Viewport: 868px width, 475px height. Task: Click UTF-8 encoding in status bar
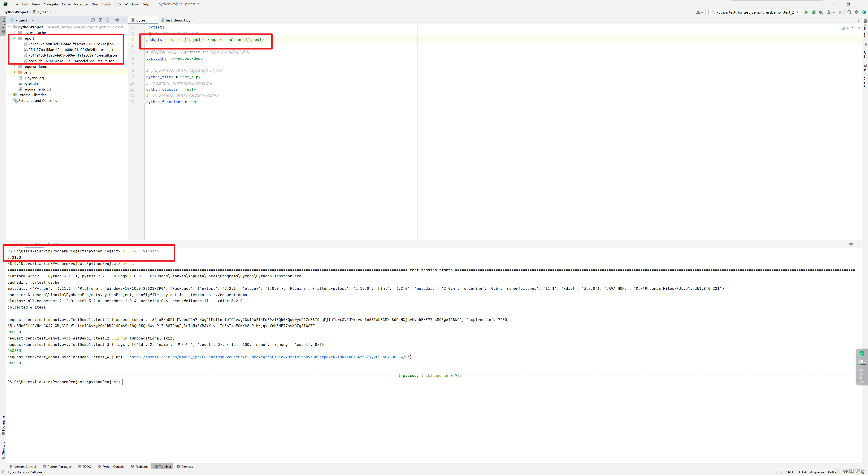click(802, 472)
